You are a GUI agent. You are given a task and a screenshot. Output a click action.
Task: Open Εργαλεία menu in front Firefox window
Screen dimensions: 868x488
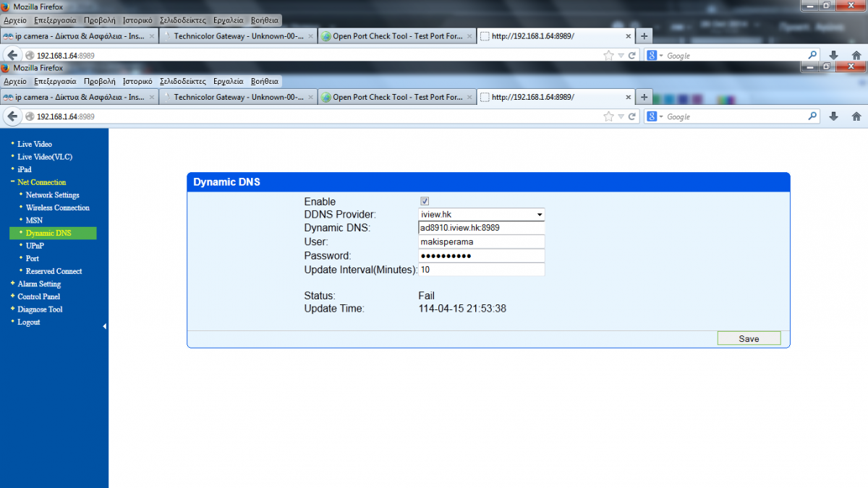(x=227, y=82)
